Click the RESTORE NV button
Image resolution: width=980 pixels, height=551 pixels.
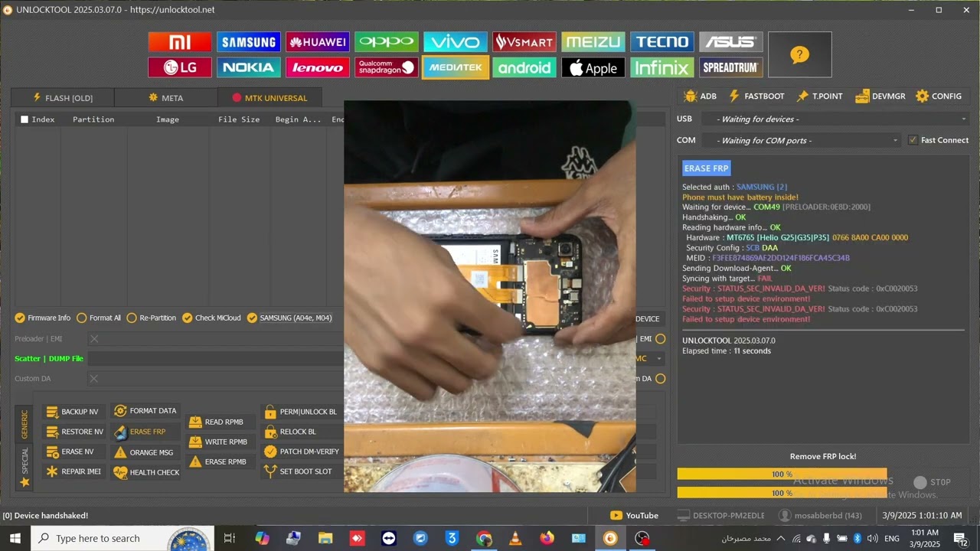pos(75,432)
